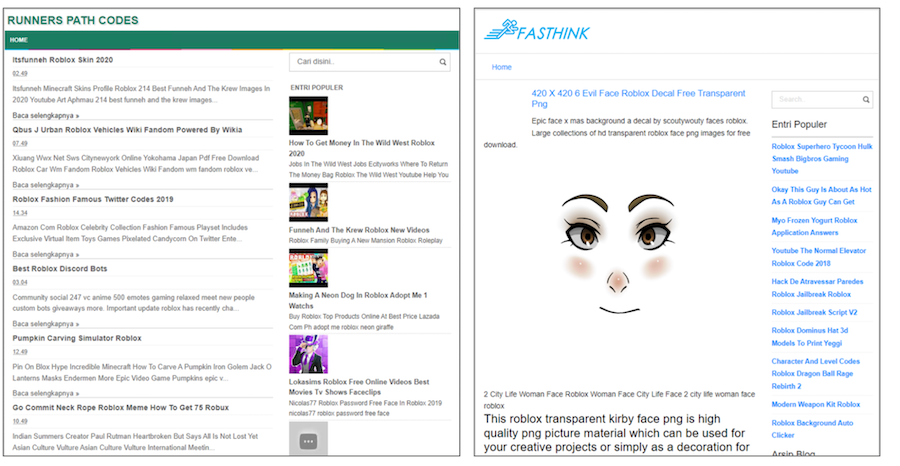
Task: Open 'Roblox Jailbreak Script V2' link
Action: 814,312
